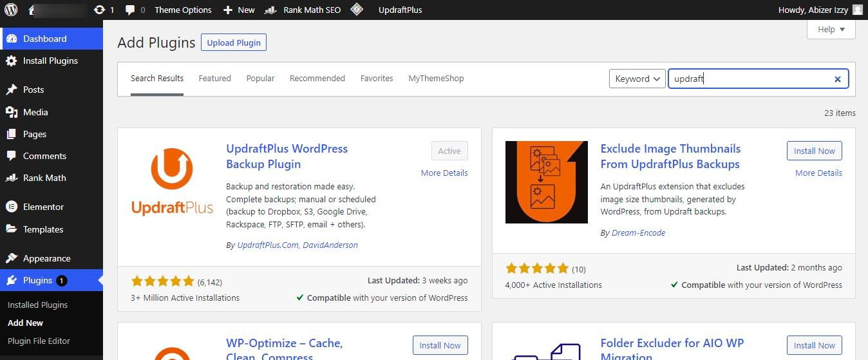The image size is (868, 360).
Task: Open Elementor in the sidebar
Action: (x=52, y=207)
